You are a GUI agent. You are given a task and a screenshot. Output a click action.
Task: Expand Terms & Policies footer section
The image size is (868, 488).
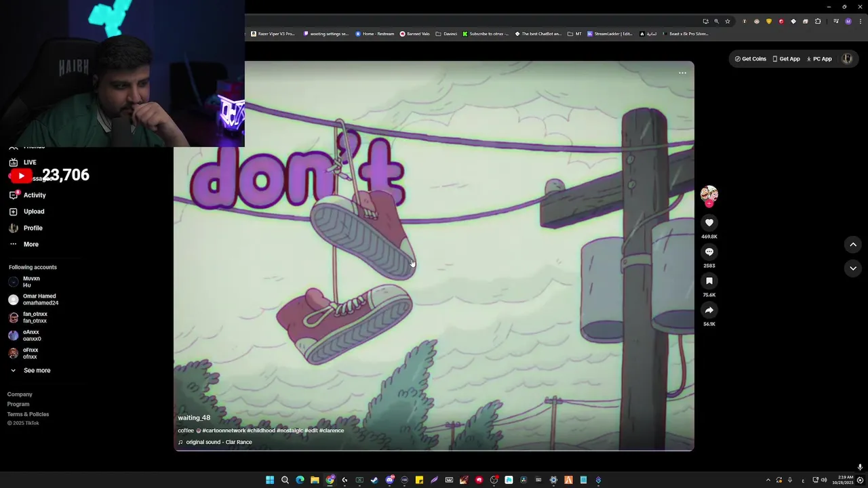point(28,414)
